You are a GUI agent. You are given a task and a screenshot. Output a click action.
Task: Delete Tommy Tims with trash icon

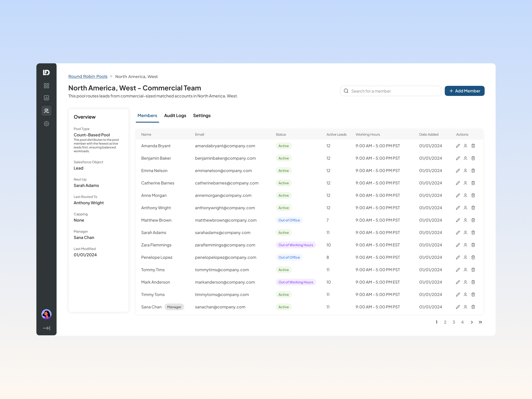pos(473,270)
